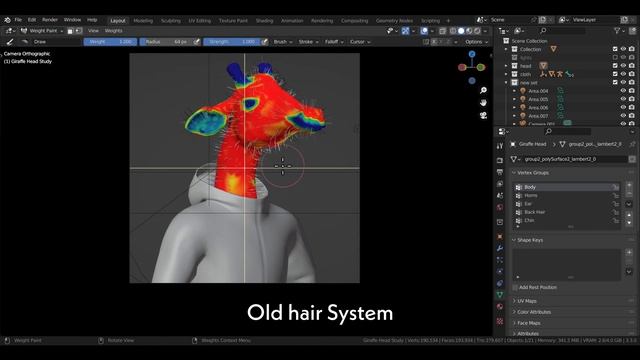Expand Area.005 in outliner
This screenshot has width=640, height=360.
514,99
